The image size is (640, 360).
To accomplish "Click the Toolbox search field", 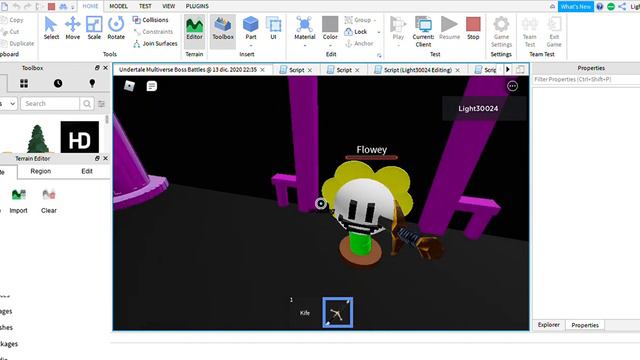I will click(x=50, y=104).
